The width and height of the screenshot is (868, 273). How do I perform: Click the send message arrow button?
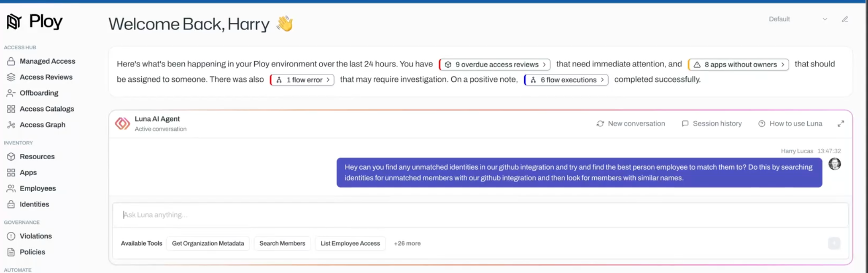[x=834, y=244]
